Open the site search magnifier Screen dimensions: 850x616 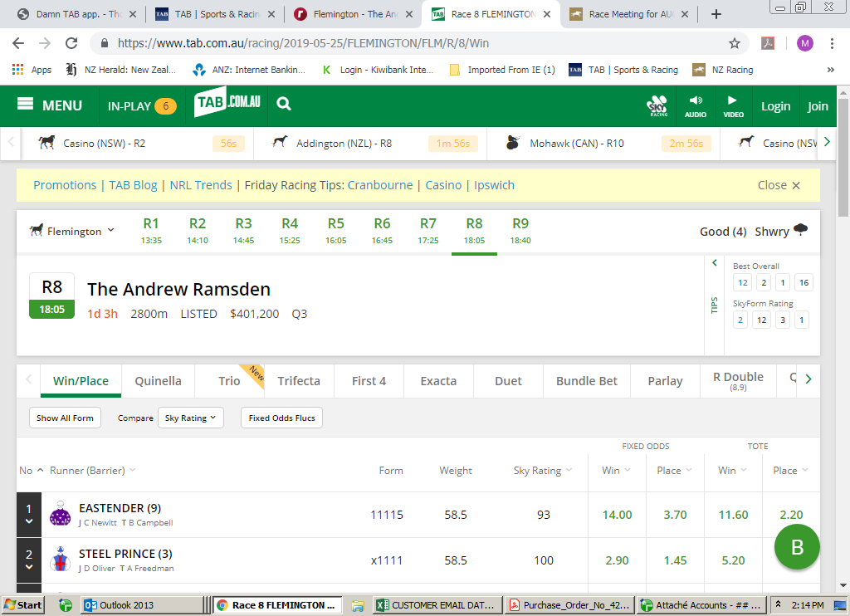pos(284,104)
